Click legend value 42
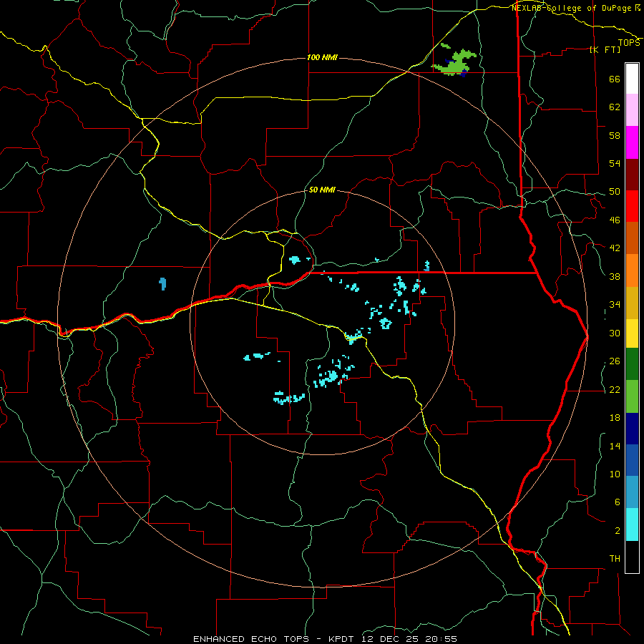This screenshot has height=644, width=644. click(x=615, y=248)
